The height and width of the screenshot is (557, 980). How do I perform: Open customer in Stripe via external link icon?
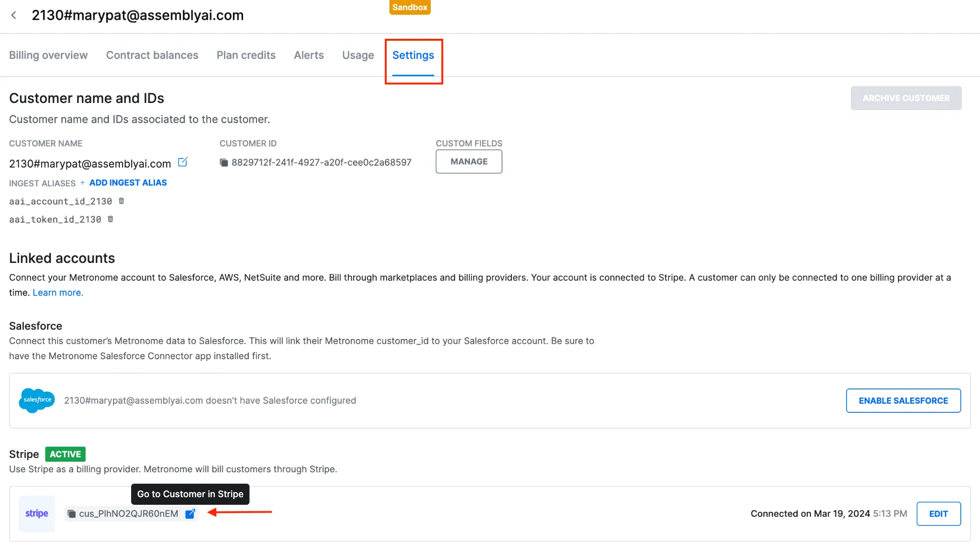coord(190,514)
